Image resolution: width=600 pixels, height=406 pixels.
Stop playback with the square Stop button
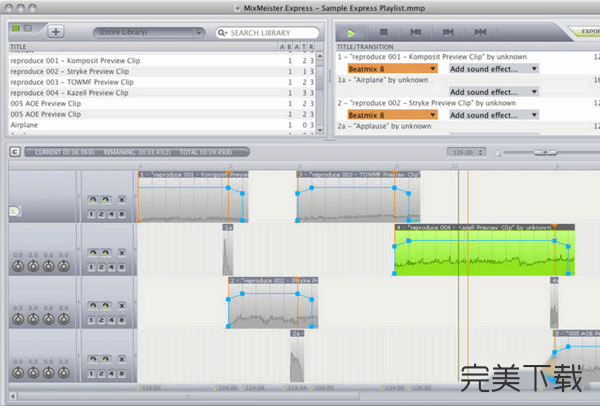(383, 33)
